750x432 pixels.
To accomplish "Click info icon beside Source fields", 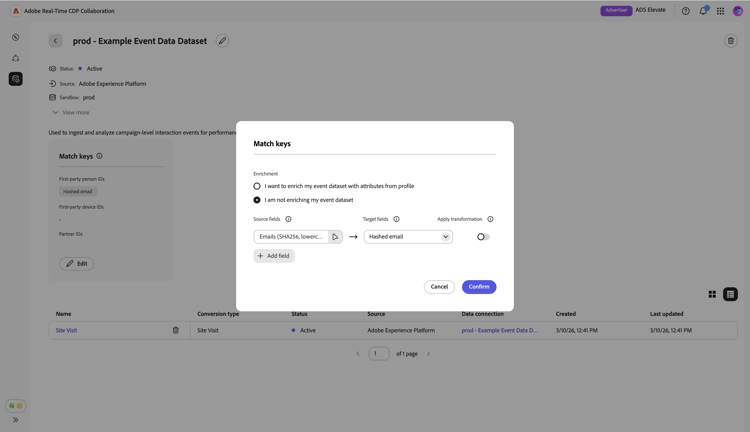I will pos(288,219).
